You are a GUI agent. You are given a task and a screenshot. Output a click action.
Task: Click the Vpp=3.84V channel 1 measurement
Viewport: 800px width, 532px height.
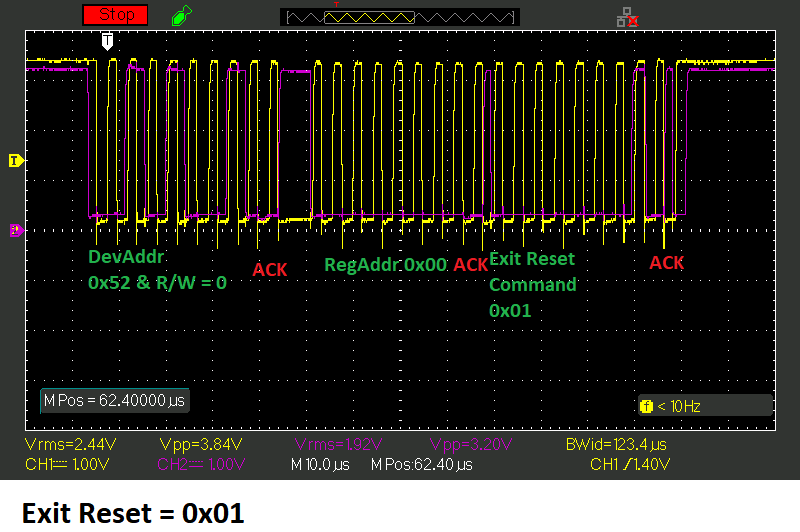click(x=201, y=444)
